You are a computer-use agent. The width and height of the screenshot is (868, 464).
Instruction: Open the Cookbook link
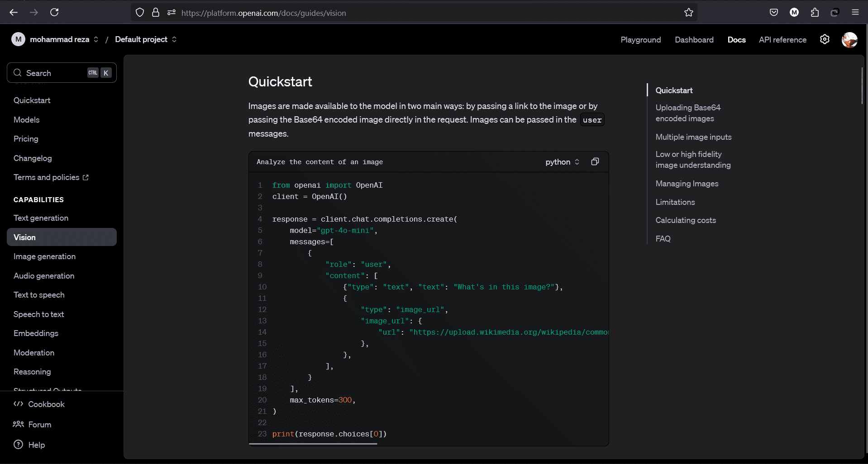[46, 404]
